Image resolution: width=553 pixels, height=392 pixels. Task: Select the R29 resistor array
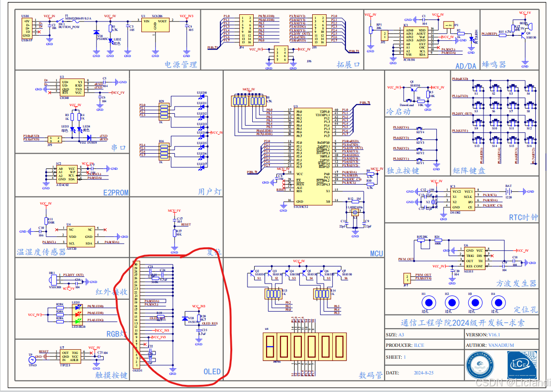point(164,112)
